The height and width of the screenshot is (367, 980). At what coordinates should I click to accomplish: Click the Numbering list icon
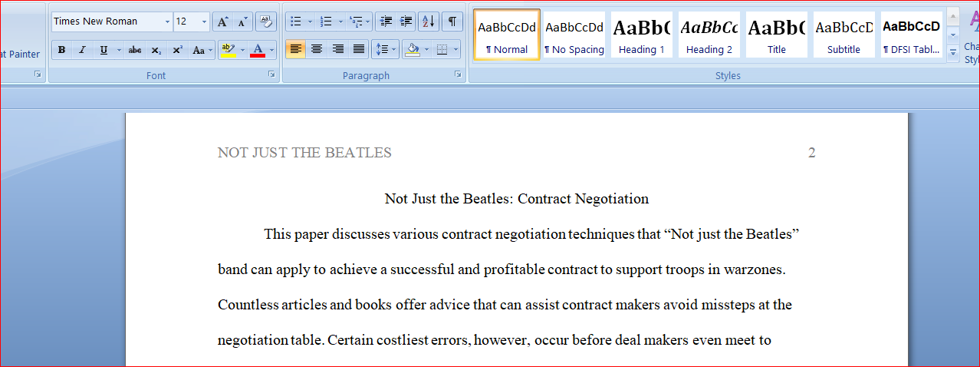point(326,21)
